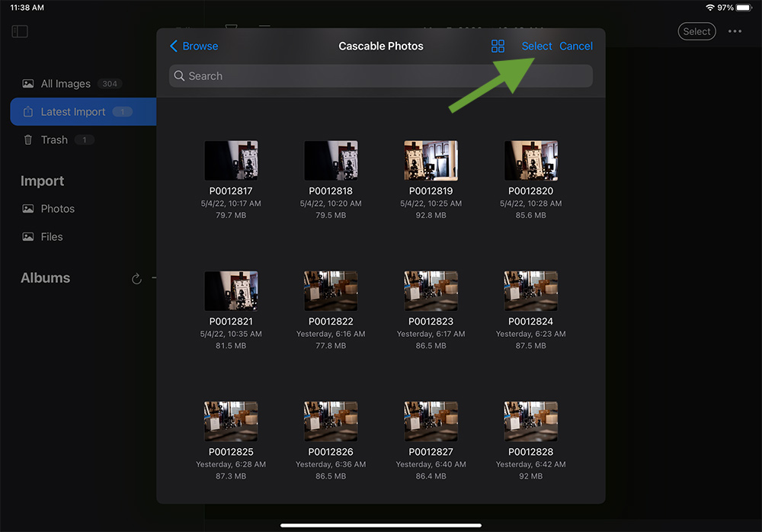Open photo thumbnail P0012825
The width and height of the screenshot is (762, 532).
pos(231,421)
